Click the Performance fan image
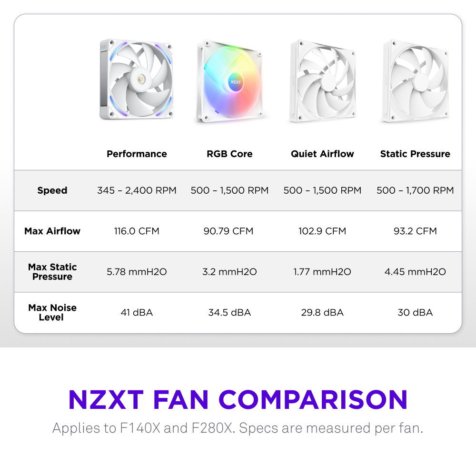476x476 pixels. click(137, 80)
